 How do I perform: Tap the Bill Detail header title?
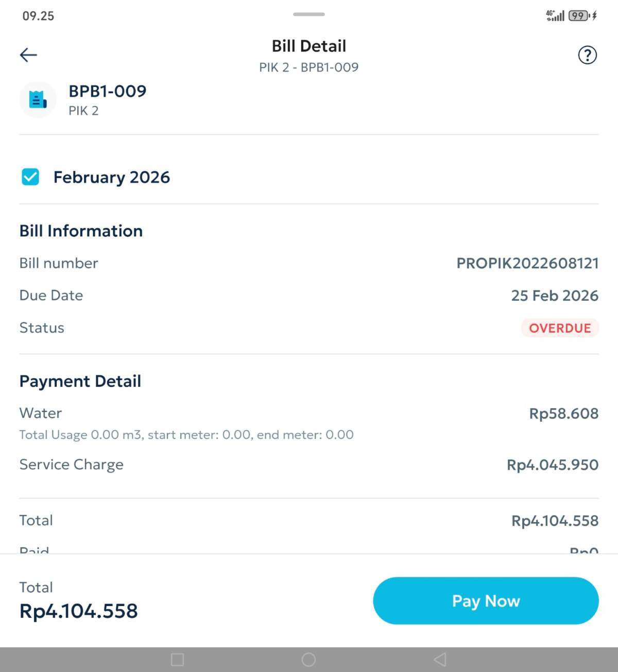[308, 46]
